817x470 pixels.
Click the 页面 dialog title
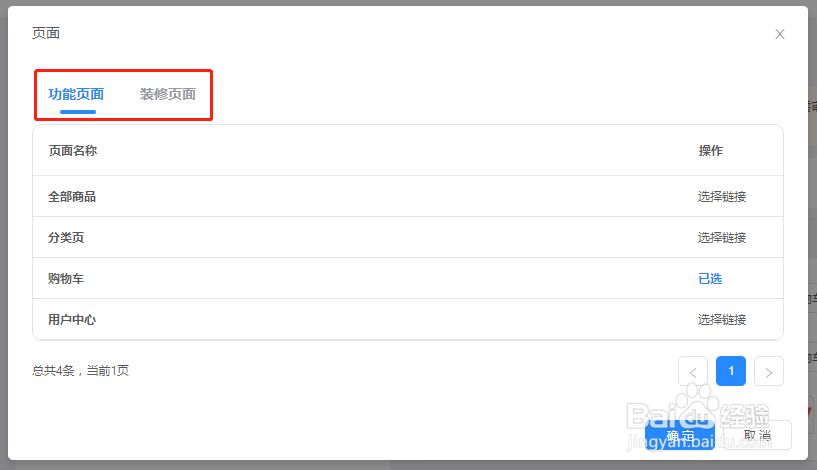click(x=46, y=33)
